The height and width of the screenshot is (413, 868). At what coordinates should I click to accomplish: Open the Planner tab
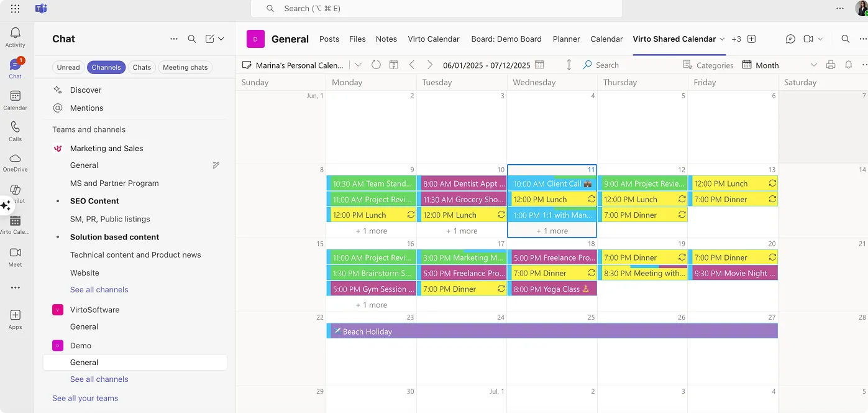coord(566,39)
